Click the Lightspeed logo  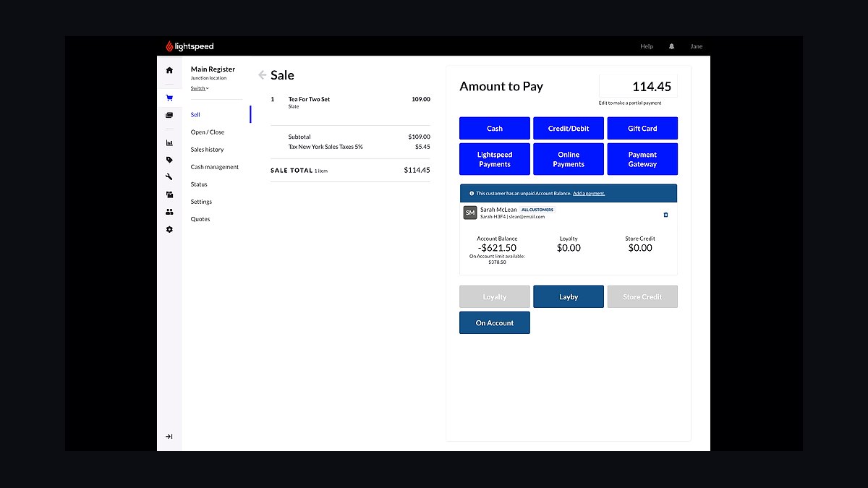[x=190, y=46]
